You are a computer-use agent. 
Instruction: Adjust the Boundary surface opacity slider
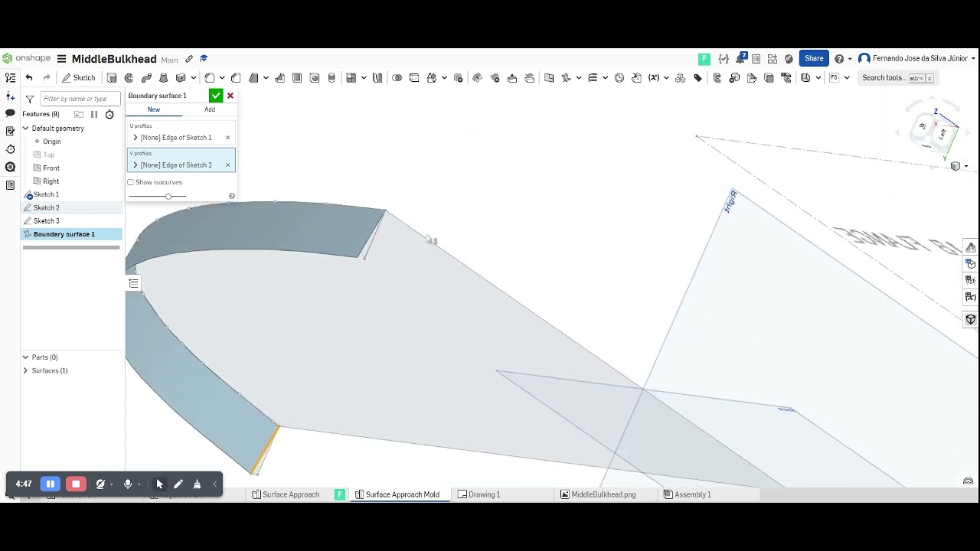[168, 197]
